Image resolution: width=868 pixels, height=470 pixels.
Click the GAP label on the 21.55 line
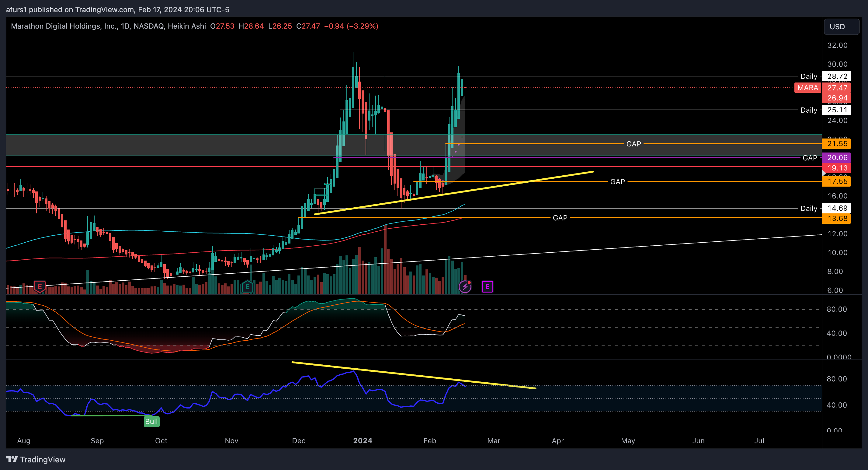coord(634,144)
